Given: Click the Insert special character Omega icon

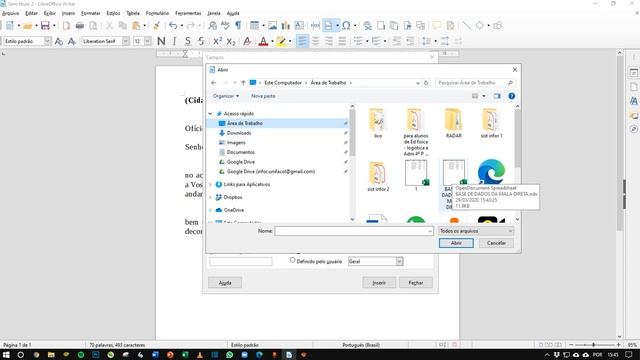Looking at the screenshot, I should [x=346, y=26].
